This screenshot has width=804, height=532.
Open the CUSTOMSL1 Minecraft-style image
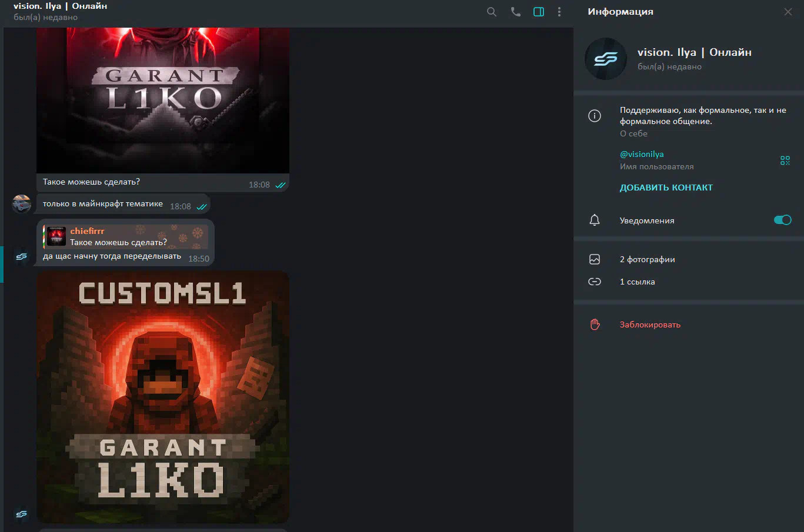point(163,397)
